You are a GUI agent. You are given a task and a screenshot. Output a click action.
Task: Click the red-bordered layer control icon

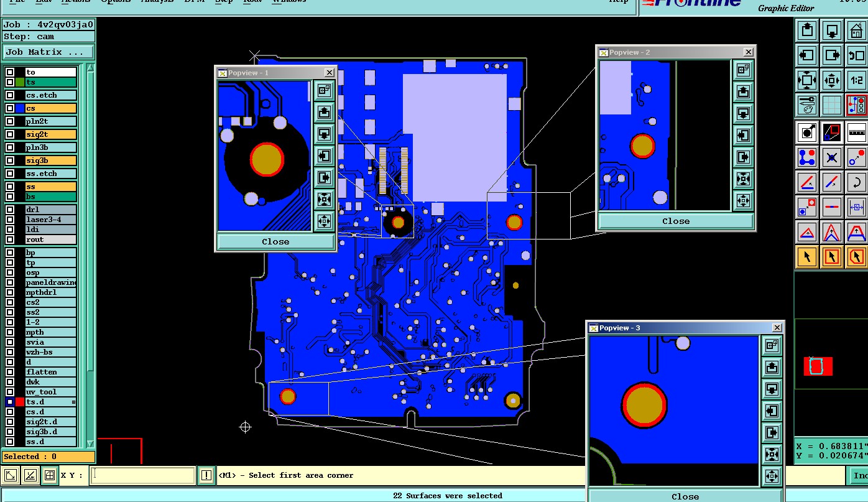(857, 105)
